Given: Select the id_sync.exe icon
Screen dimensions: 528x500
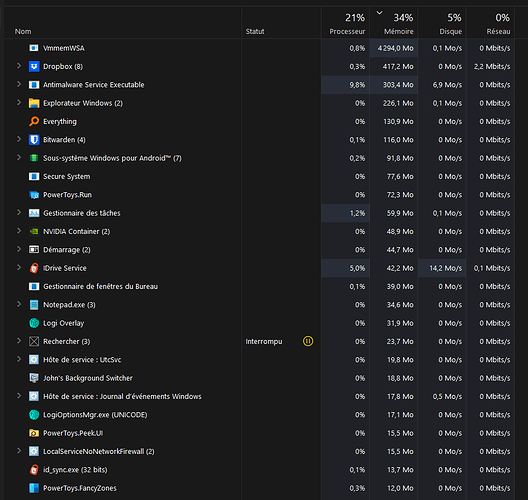Looking at the screenshot, I should click(34, 469).
